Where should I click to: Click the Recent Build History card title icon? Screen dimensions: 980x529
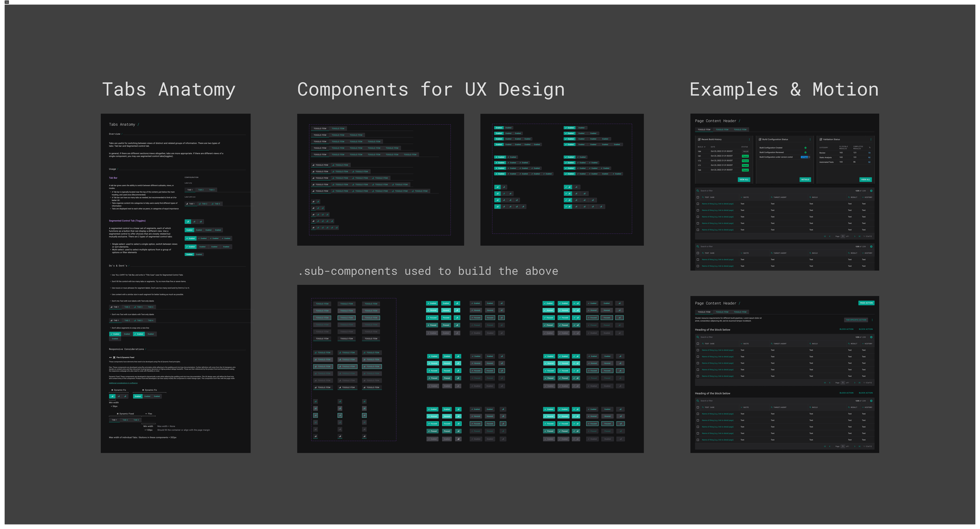[x=699, y=139]
